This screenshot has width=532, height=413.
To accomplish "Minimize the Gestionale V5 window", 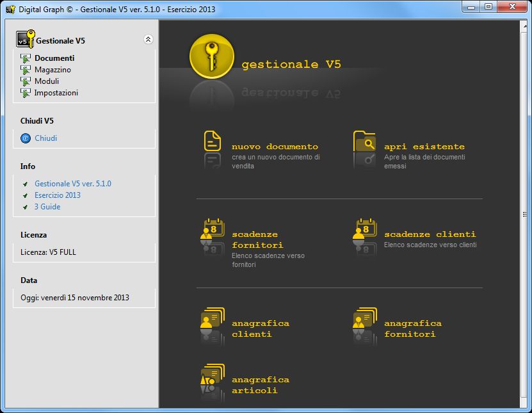I will pos(471,6).
